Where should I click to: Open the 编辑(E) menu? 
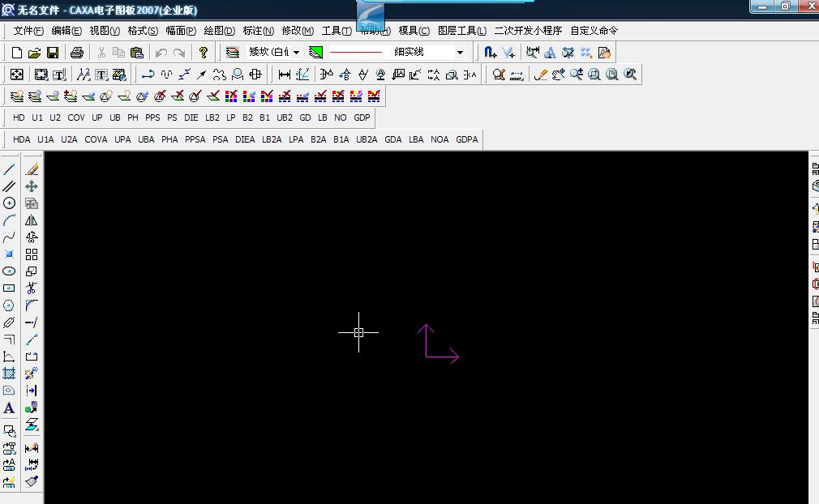[66, 31]
